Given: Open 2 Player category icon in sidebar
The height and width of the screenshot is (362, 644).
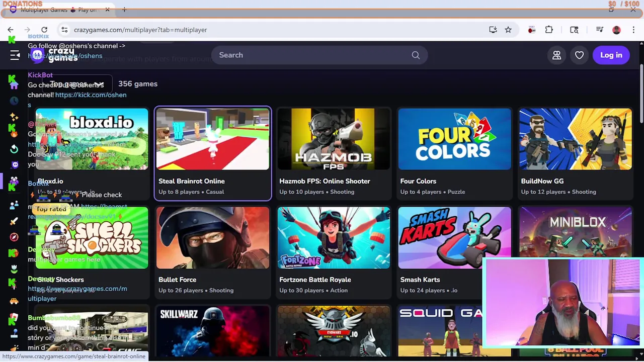Looking at the screenshot, I should (x=14, y=205).
